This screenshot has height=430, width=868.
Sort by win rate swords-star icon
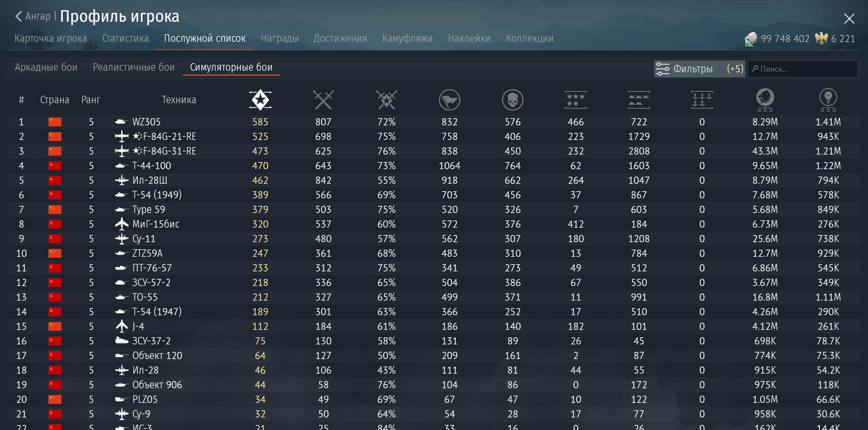386,100
